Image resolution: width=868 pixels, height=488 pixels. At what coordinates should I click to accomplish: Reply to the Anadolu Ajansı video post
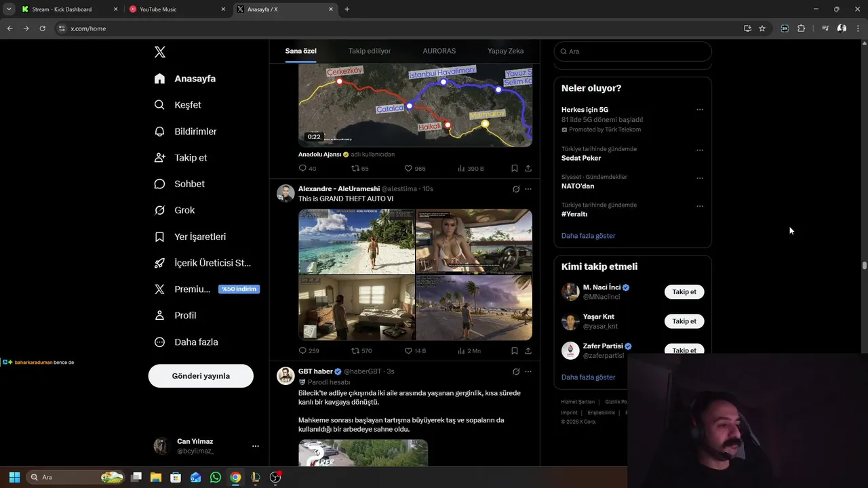pos(307,168)
